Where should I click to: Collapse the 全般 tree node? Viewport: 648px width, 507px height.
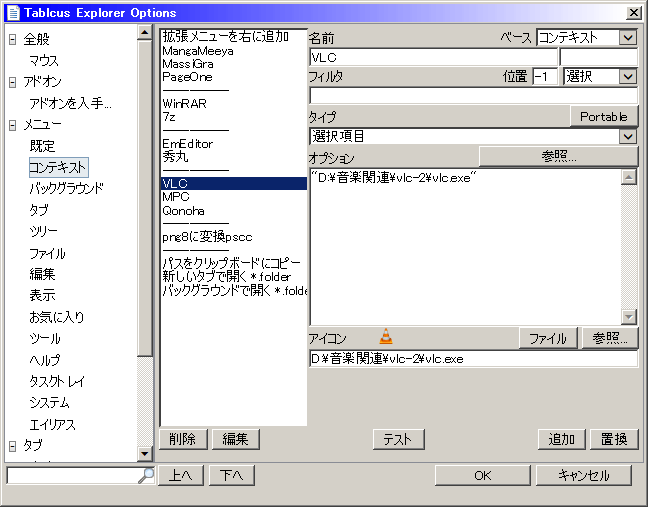(12, 39)
